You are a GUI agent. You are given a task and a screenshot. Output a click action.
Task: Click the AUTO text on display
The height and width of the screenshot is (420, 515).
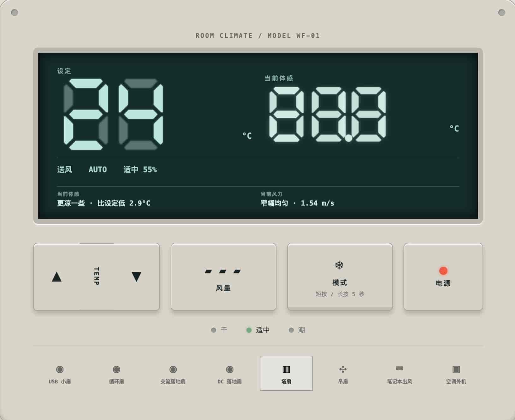coord(98,170)
